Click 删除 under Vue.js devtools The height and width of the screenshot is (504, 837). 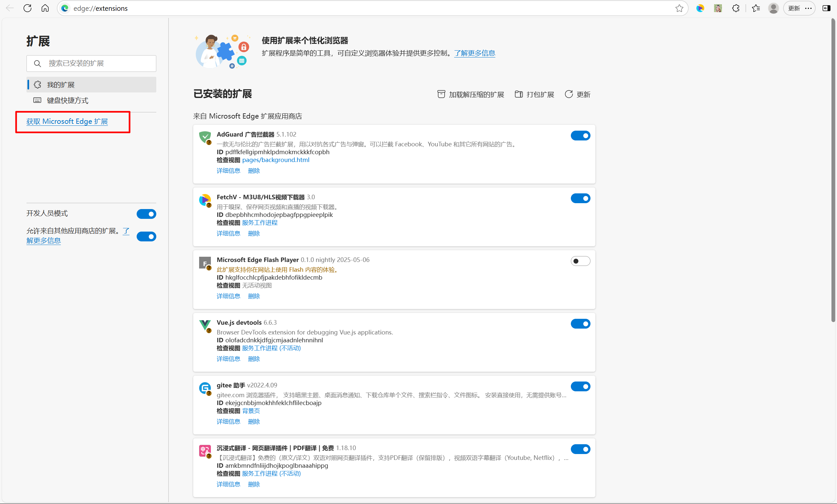[254, 359]
